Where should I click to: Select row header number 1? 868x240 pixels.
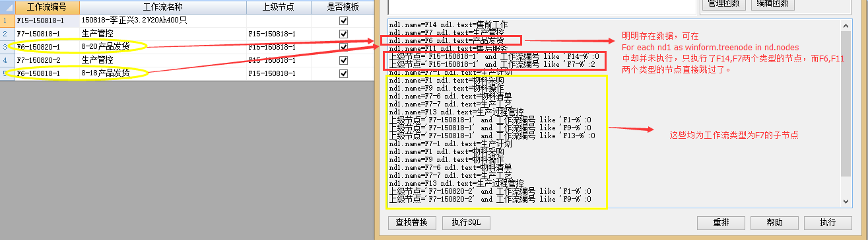(7, 20)
